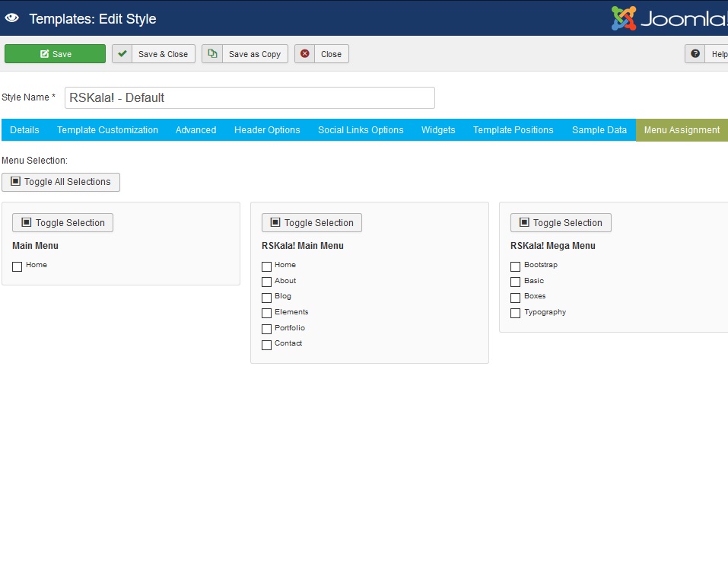Check the Blog menu item
This screenshot has height=561, width=728.
[266, 298]
